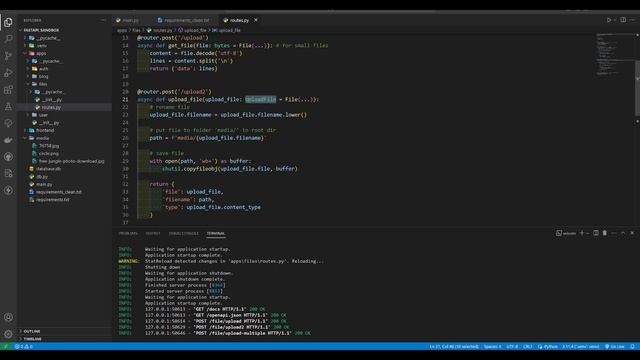
Task: Open the Docker whale view
Action: [8, 140]
